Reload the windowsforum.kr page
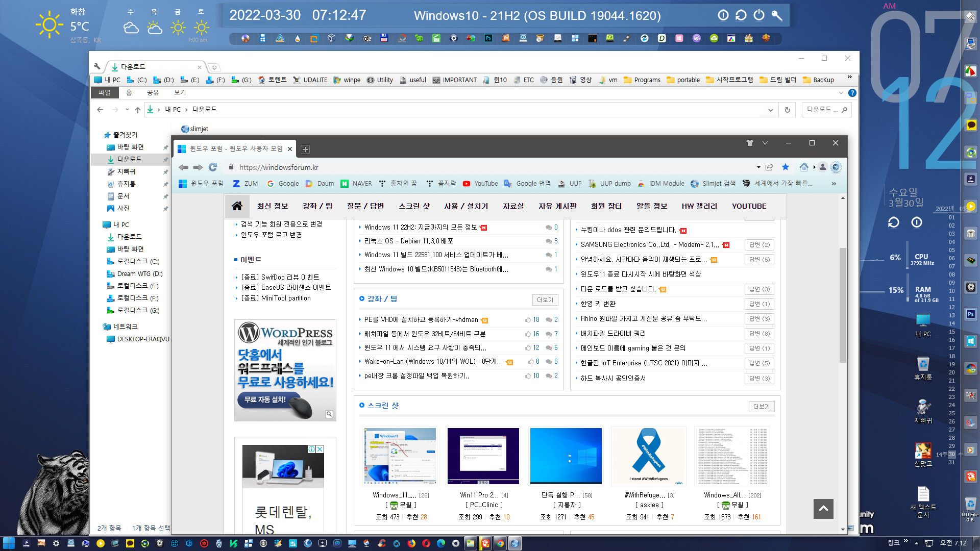The image size is (980, 551). pos(213,167)
